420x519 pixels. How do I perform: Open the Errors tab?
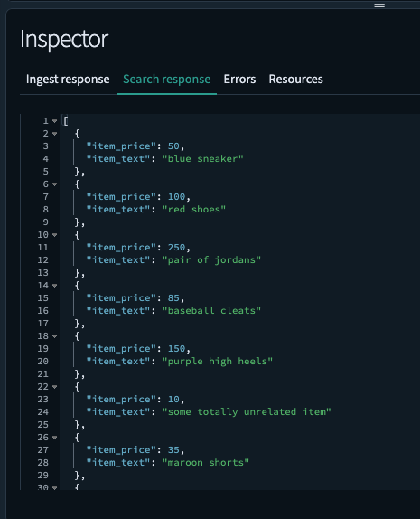click(239, 80)
